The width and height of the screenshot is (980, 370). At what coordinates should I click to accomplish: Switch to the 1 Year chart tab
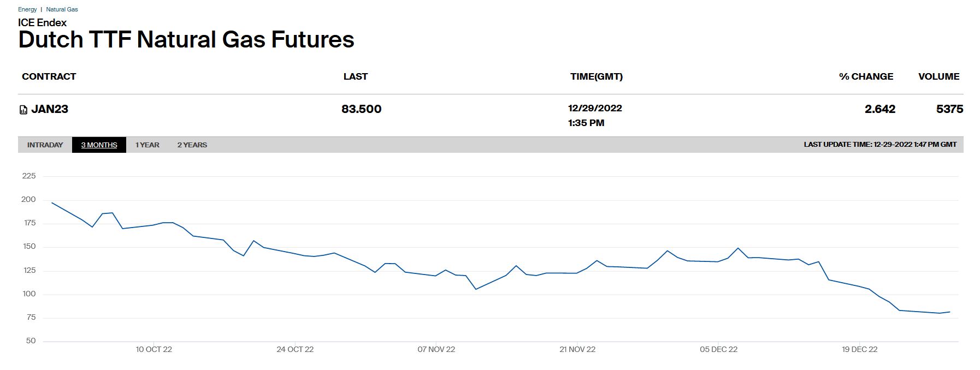(147, 145)
